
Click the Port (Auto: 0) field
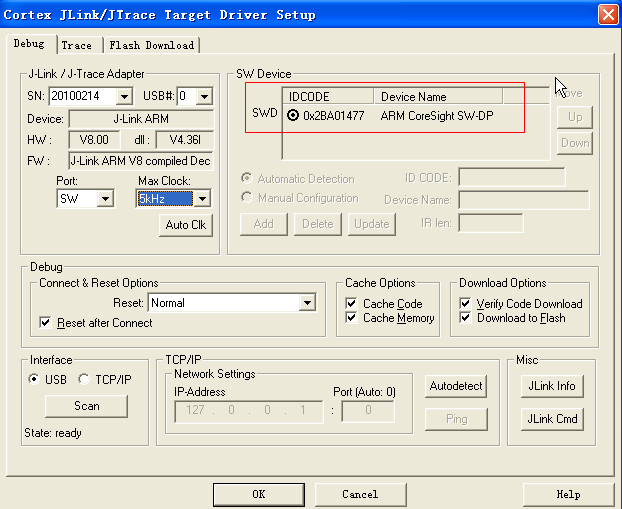(368, 411)
